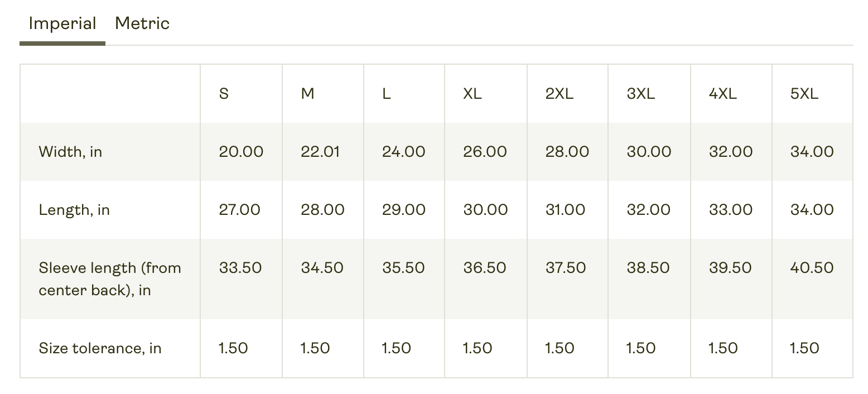The height and width of the screenshot is (394, 868).
Task: Select the 20.00 width value for S
Action: coord(241,152)
